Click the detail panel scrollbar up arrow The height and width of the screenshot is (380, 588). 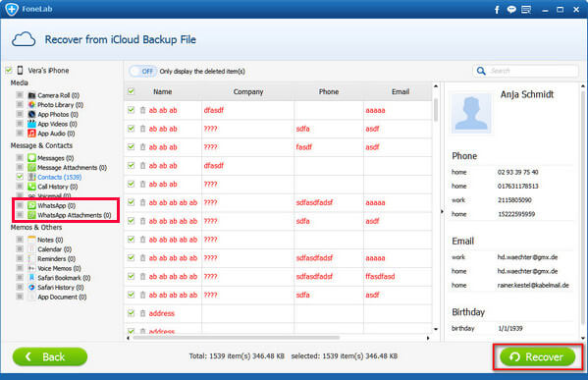583,86
